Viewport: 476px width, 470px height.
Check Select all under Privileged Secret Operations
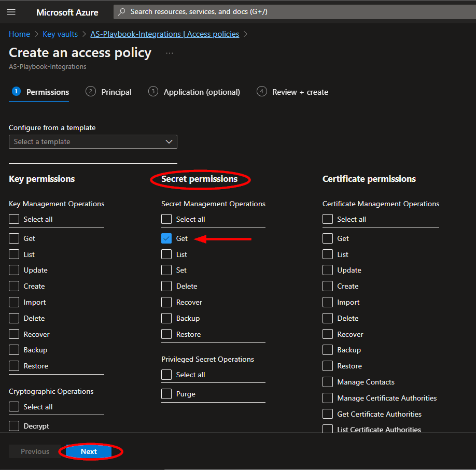166,375
